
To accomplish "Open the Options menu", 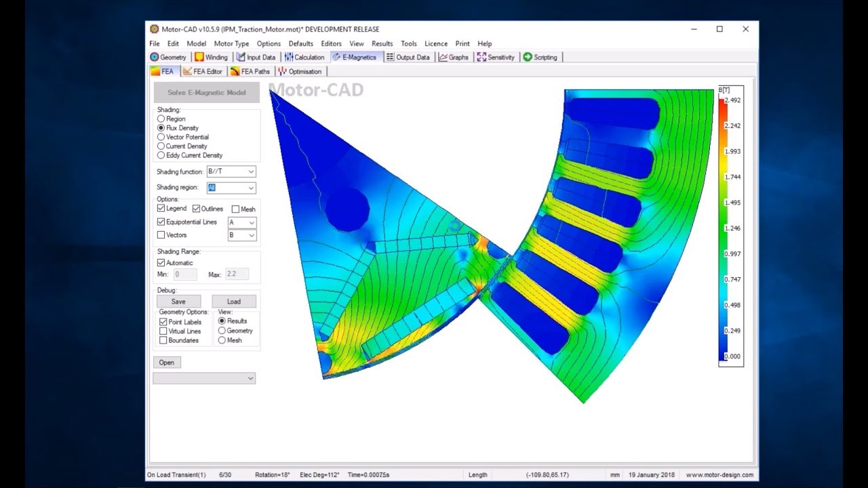I will [x=269, y=43].
